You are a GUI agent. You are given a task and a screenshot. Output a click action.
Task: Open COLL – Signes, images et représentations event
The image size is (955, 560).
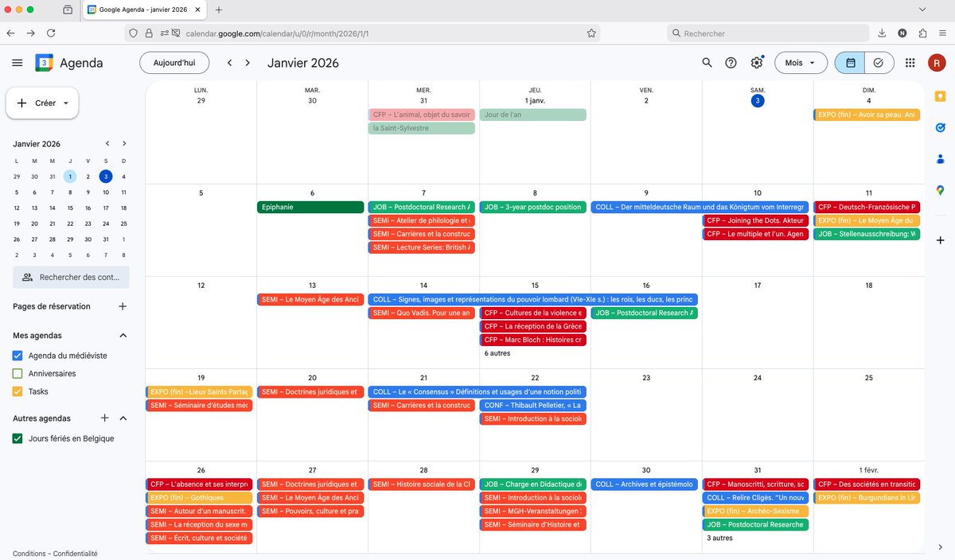[x=533, y=300]
